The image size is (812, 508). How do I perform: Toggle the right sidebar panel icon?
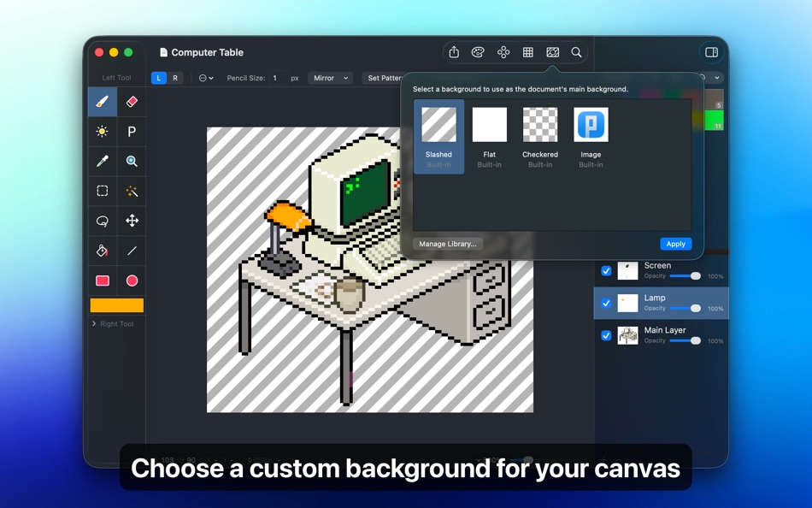(x=711, y=52)
